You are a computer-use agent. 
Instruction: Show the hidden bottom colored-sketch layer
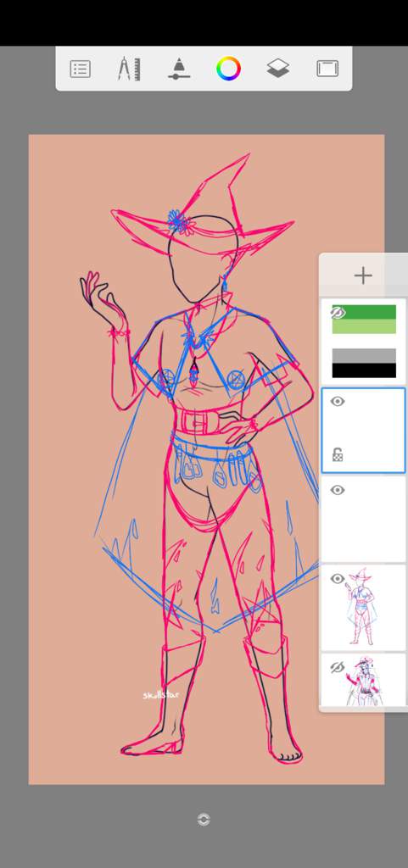tap(337, 667)
